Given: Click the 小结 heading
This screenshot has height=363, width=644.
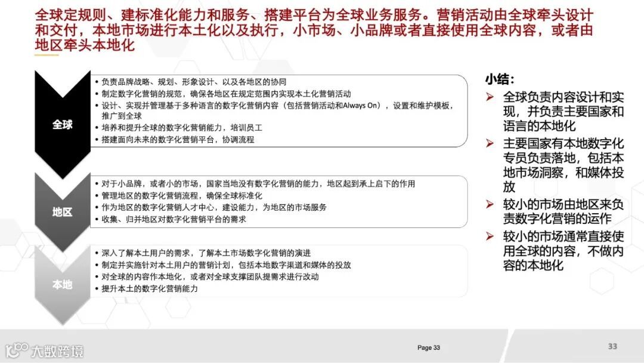Looking at the screenshot, I should tap(500, 79).
